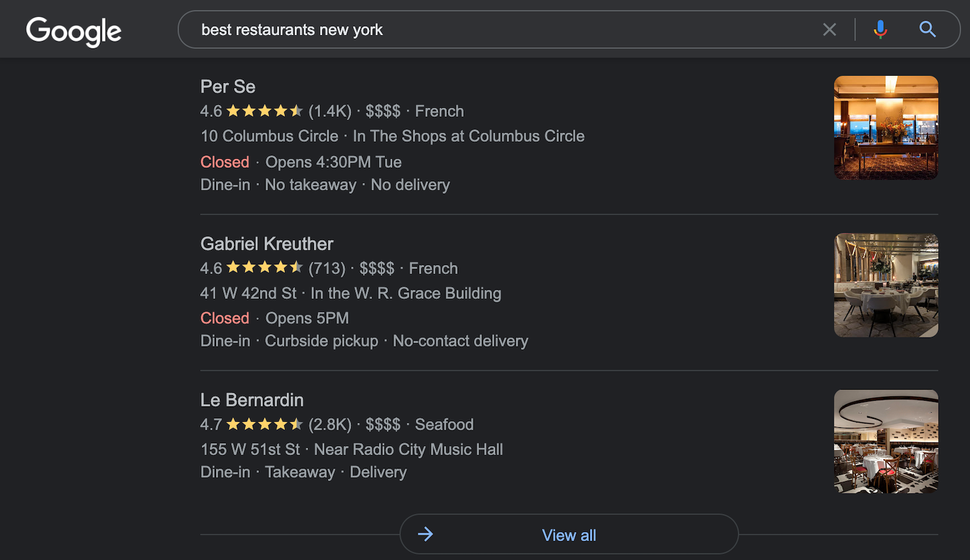Click the Gabriel Kreuther star rating

tap(264, 268)
